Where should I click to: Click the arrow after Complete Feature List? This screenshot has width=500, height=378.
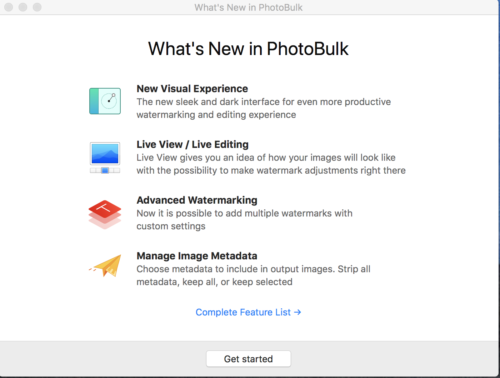298,312
